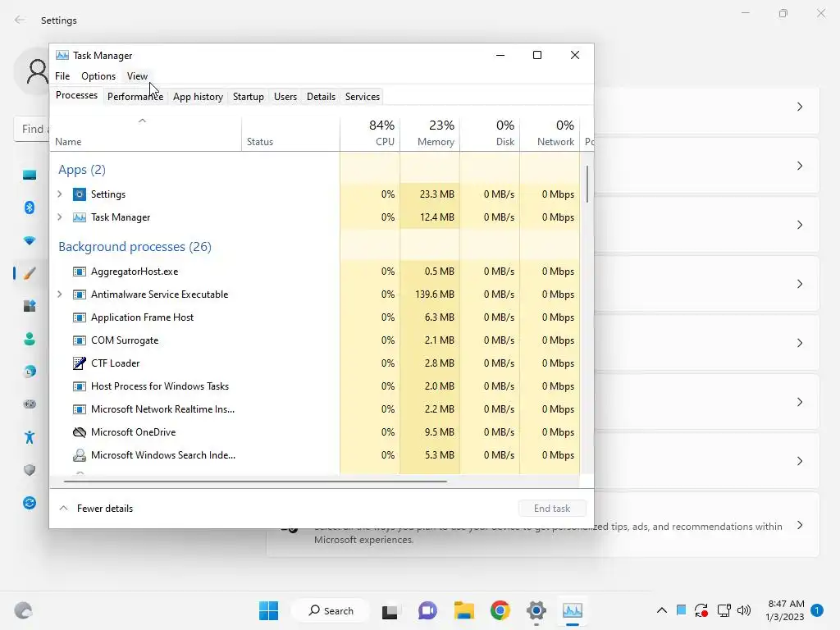The image size is (840, 630).
Task: Open the volume control in system tray
Action: pyautogui.click(x=743, y=610)
